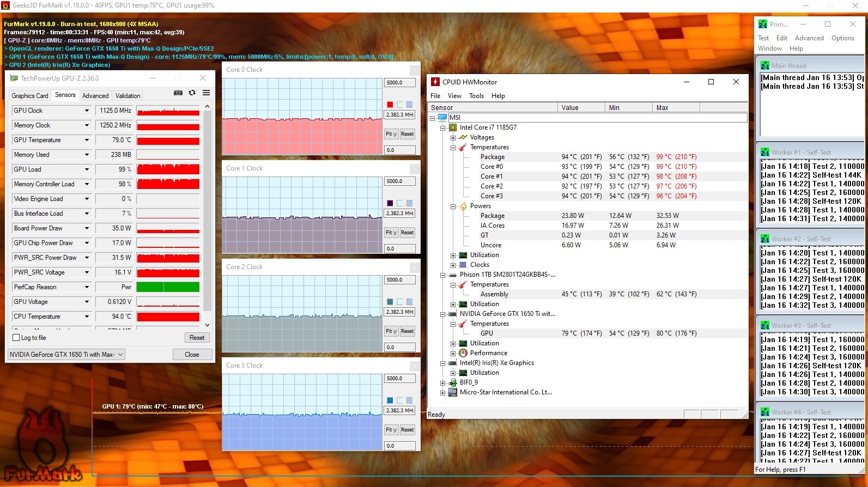The image size is (868, 487).
Task: Click the Powers flame icon in HWMonitor
Action: [x=463, y=206]
